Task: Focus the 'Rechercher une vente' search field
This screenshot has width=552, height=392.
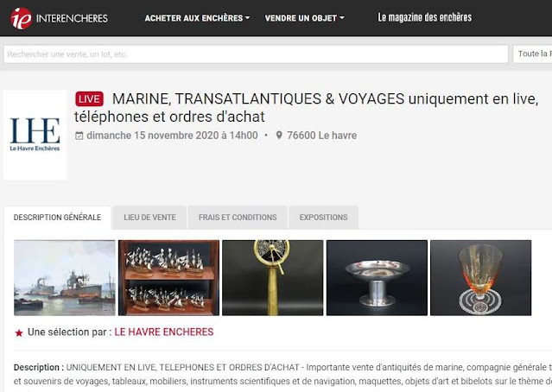Action: [x=256, y=54]
